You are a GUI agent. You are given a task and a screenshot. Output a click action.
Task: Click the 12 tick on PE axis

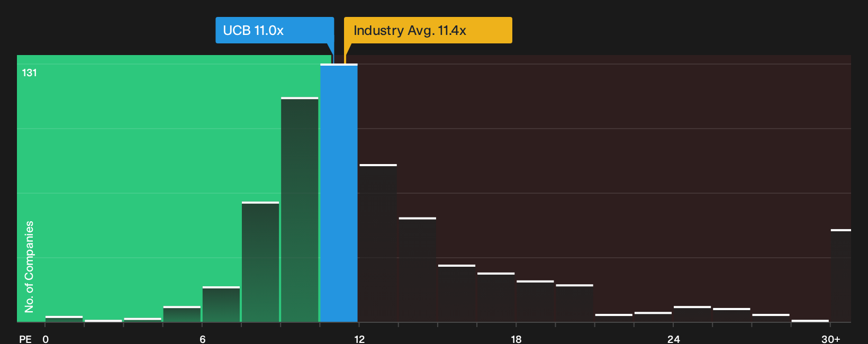[359, 339]
